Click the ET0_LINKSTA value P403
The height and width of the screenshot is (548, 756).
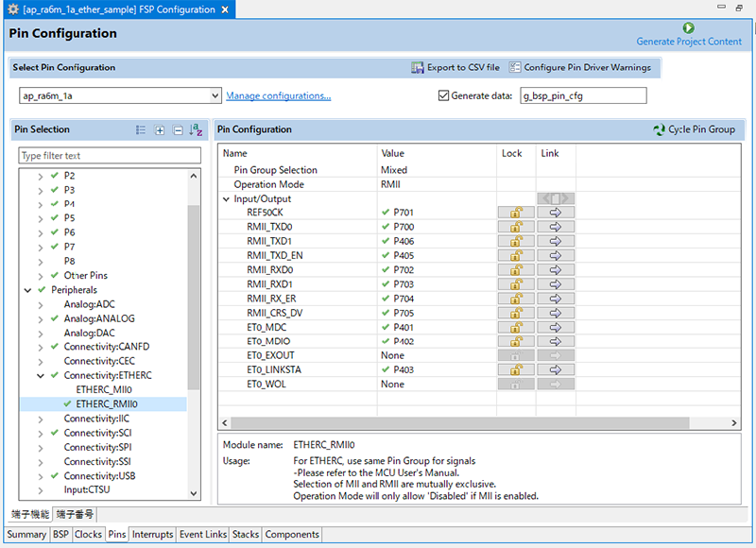pos(404,369)
